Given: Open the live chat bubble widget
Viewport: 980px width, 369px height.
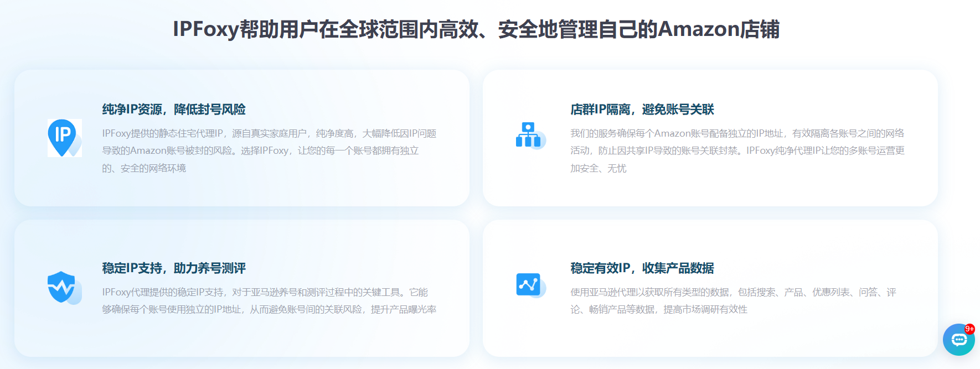Looking at the screenshot, I should tap(959, 340).
